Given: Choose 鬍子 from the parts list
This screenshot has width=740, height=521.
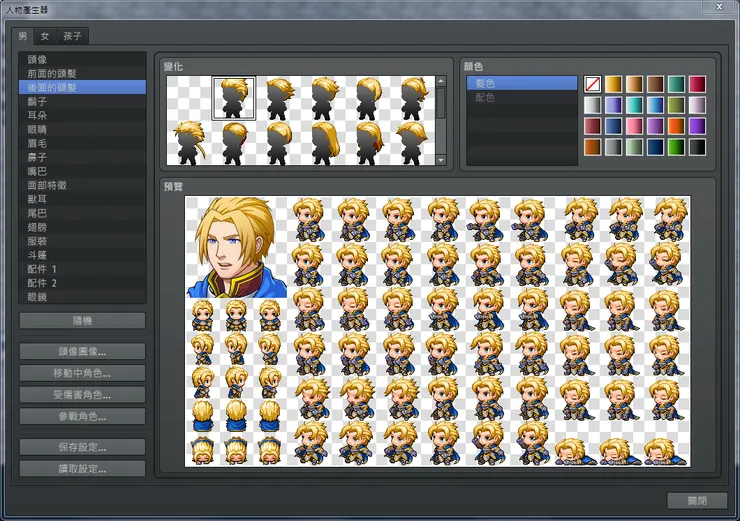Looking at the screenshot, I should point(82,101).
